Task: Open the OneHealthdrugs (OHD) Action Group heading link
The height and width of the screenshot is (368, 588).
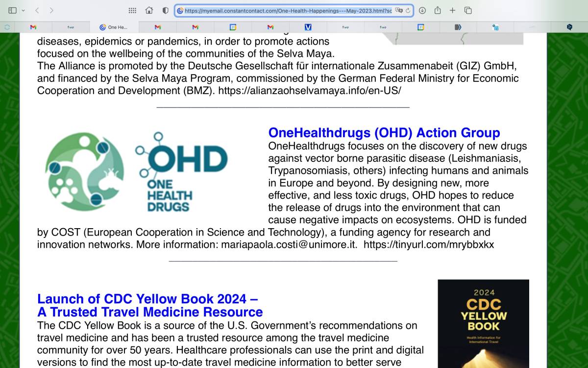Action: [384, 132]
